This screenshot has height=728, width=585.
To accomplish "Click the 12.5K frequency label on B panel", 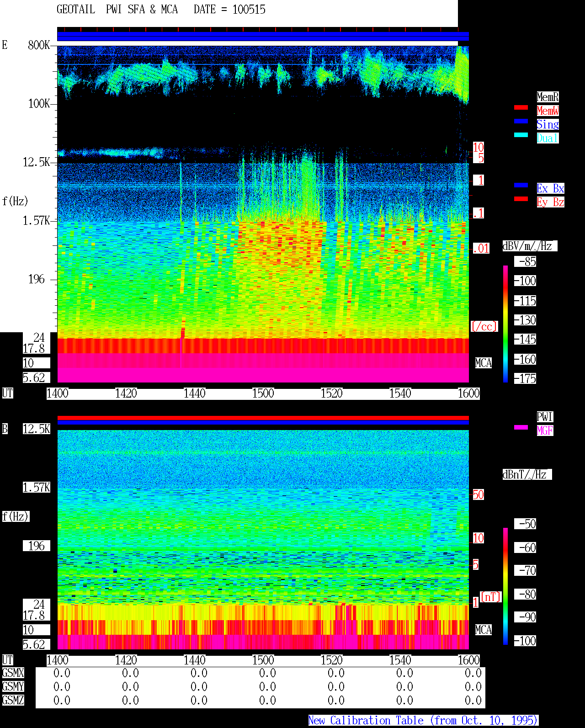I will coord(37,429).
